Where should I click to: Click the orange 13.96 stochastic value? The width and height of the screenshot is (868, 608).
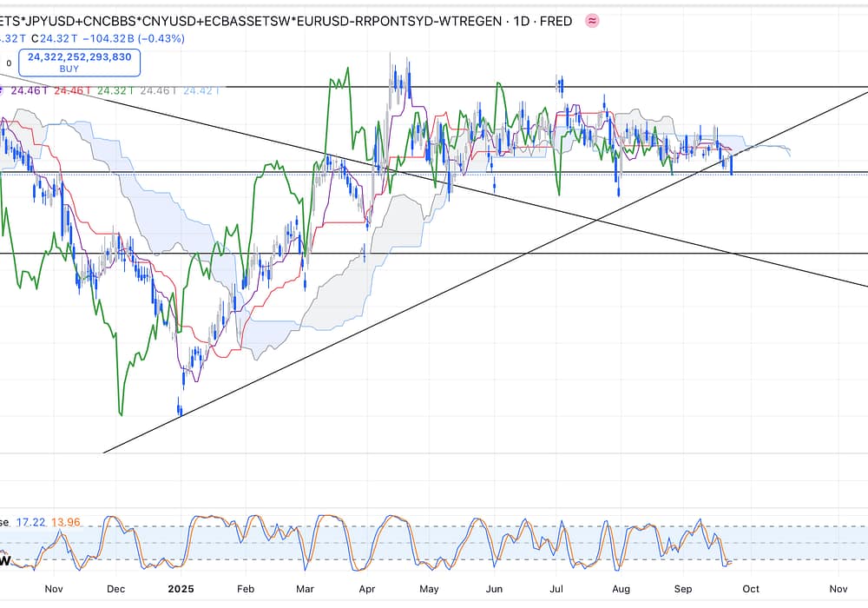click(x=67, y=522)
